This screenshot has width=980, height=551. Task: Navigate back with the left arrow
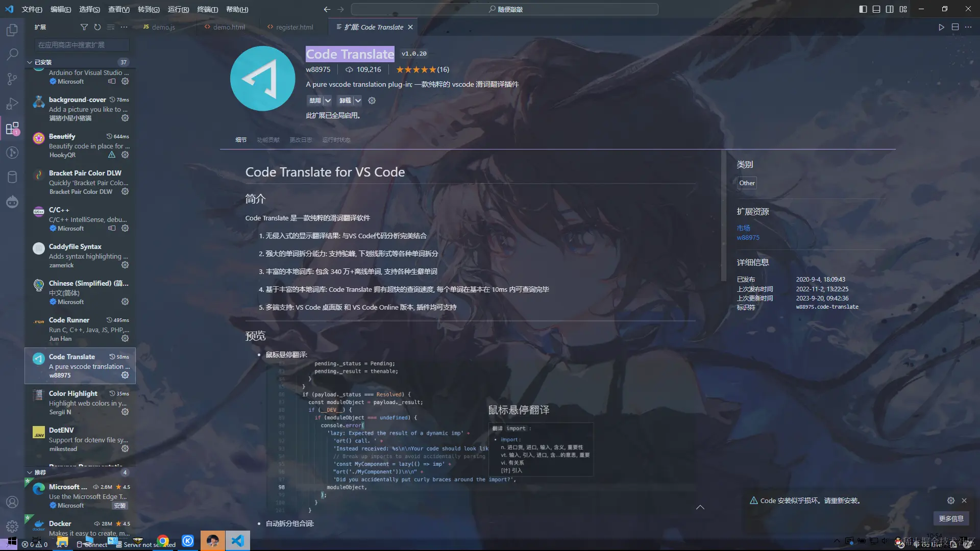click(x=327, y=9)
